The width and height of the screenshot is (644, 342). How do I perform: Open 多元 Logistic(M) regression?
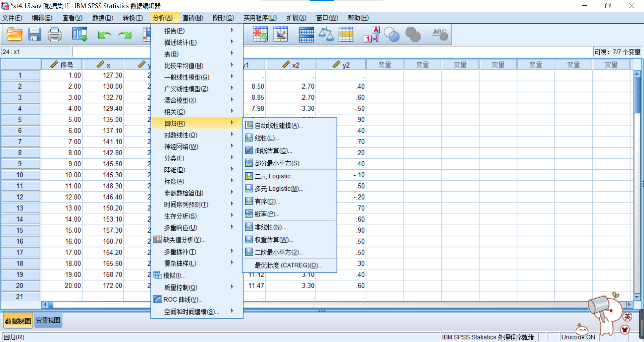pyautogui.click(x=289, y=189)
